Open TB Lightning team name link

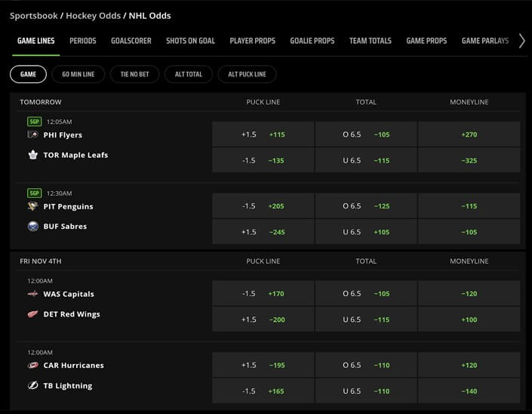[68, 386]
